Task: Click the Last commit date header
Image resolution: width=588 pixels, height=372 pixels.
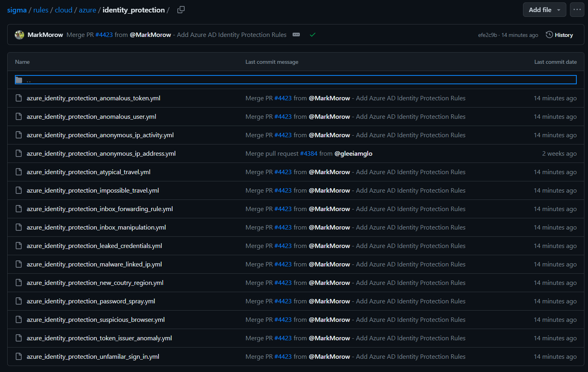Action: pos(556,62)
